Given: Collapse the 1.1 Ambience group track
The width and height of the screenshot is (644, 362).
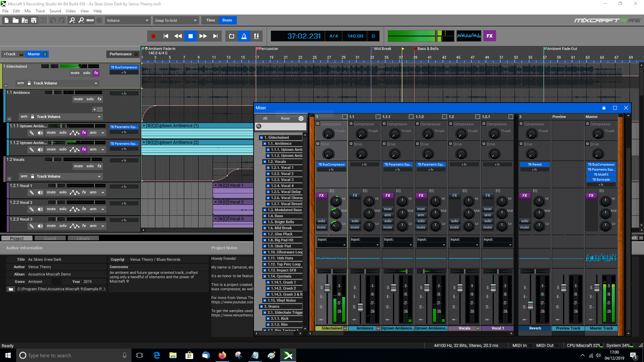Looking at the screenshot, I should coord(9,119).
